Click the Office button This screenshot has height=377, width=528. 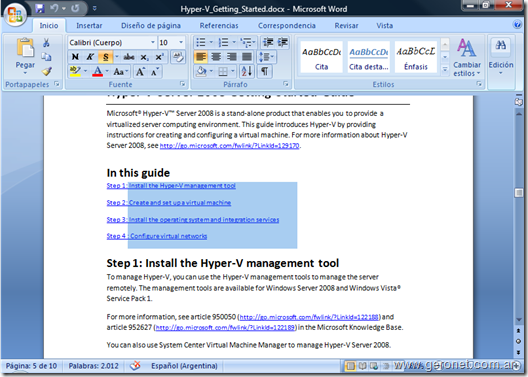click(x=15, y=14)
